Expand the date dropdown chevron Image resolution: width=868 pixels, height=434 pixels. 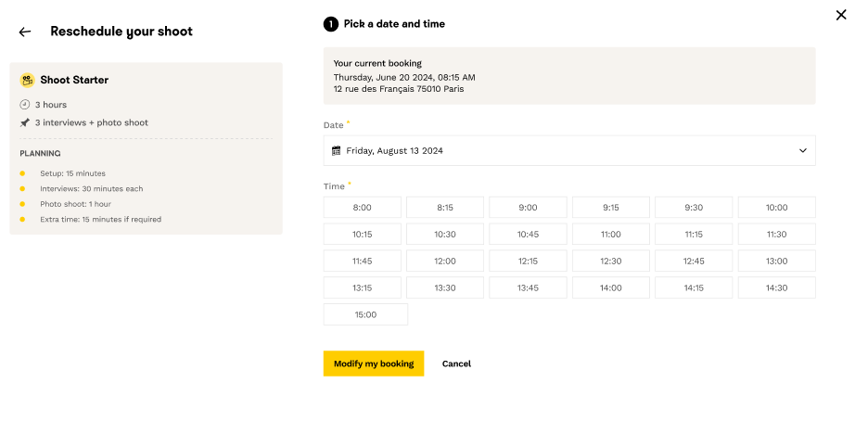[x=803, y=150]
